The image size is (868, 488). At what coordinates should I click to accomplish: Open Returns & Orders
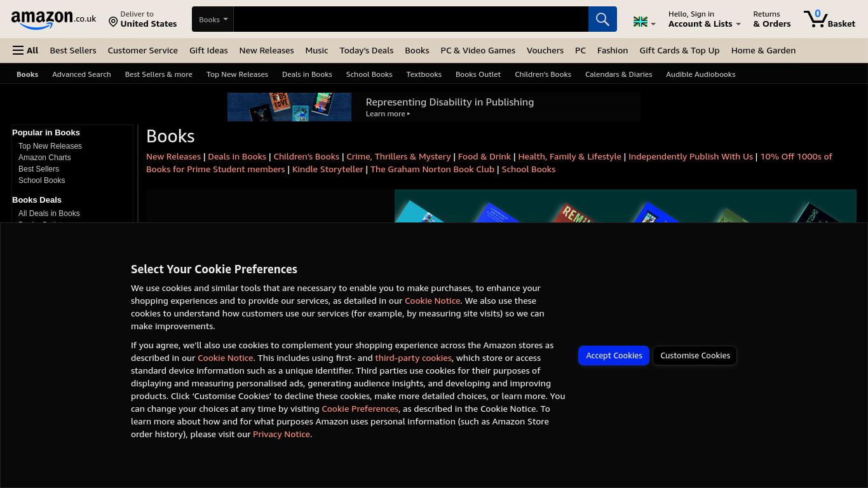click(x=772, y=19)
